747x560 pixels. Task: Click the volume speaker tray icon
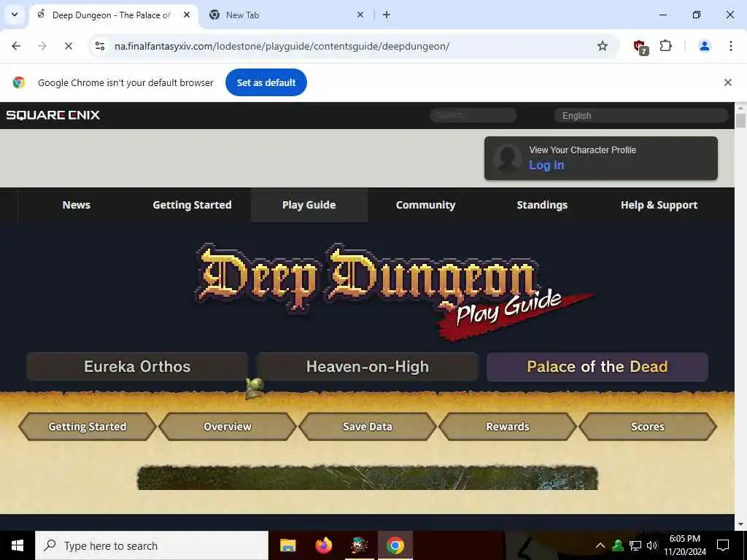pos(652,545)
